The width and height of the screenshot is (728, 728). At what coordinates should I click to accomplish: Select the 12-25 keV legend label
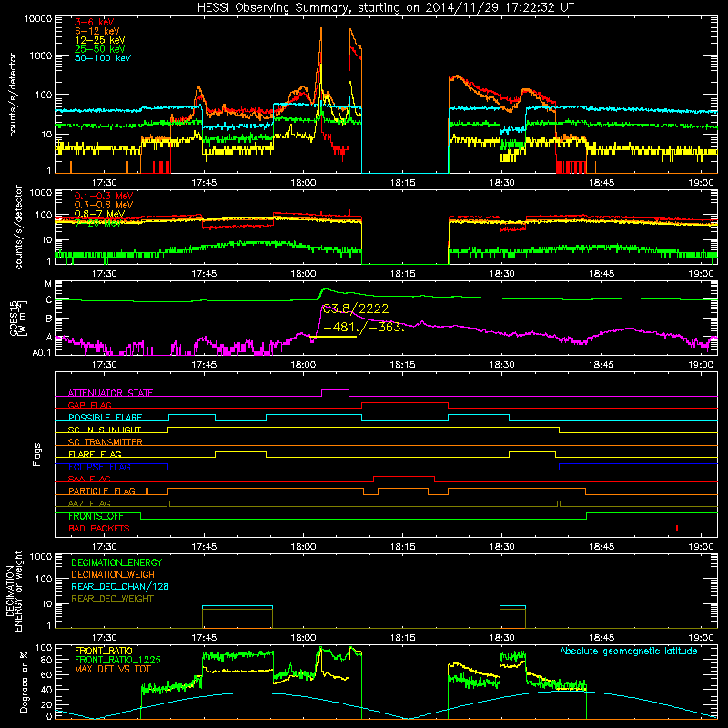tap(100, 40)
